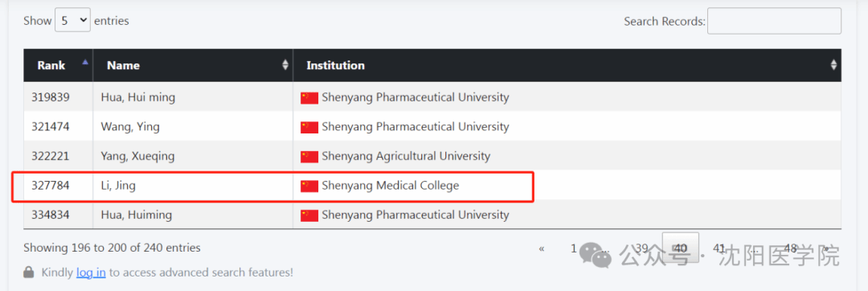Click the name Yang, Xueqing
The height and width of the screenshot is (291, 868).
(x=138, y=157)
